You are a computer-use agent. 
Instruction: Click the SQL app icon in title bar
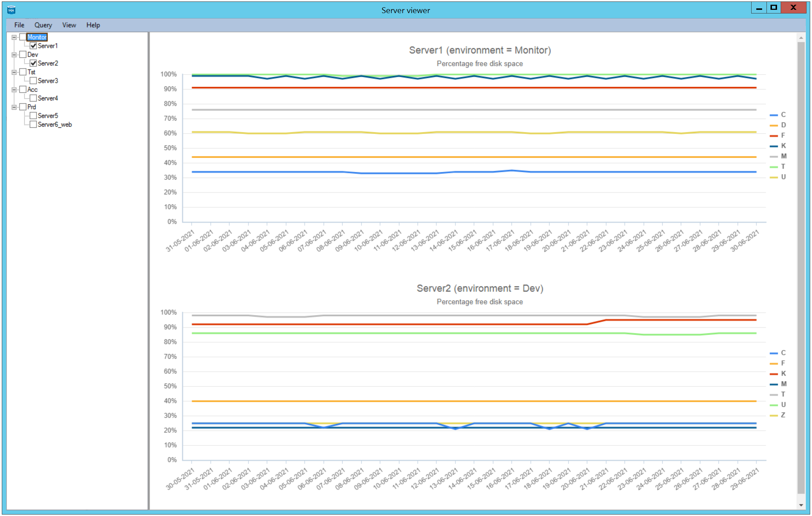(x=11, y=10)
